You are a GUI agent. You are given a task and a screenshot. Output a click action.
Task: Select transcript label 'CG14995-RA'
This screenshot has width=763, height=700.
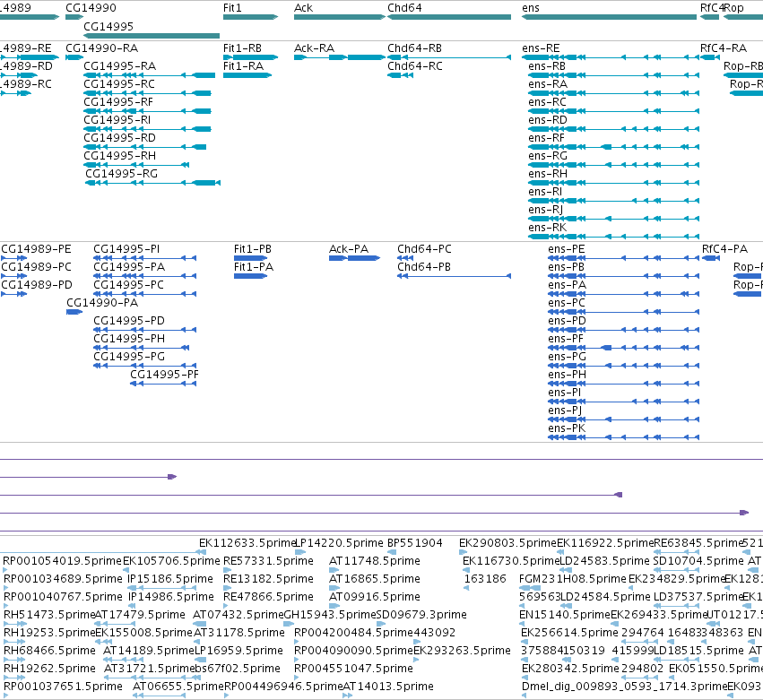click(x=120, y=66)
